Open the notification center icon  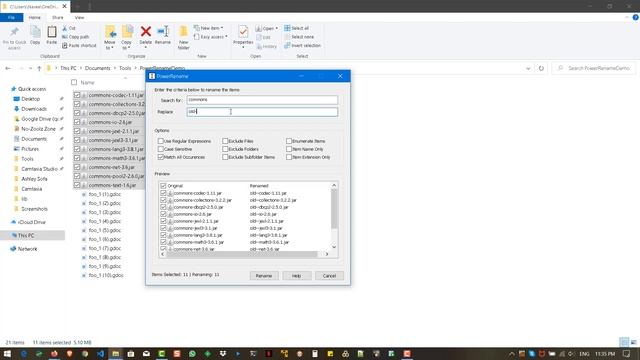627,353
